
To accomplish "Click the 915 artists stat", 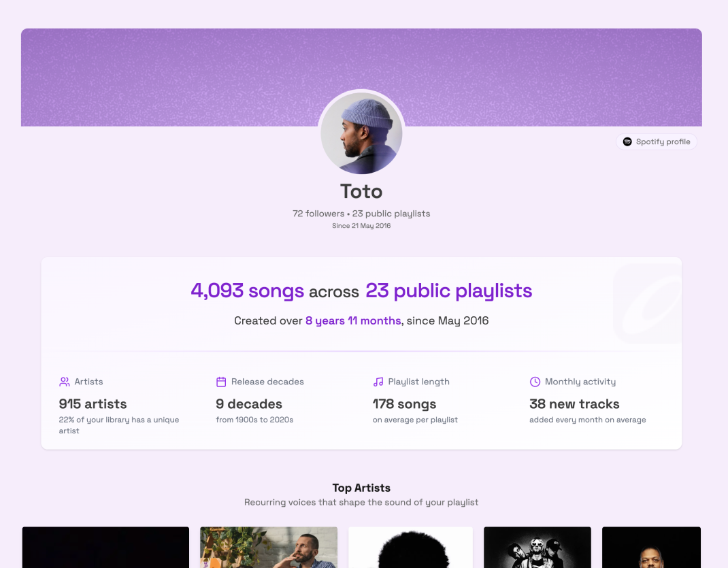I will click(92, 403).
